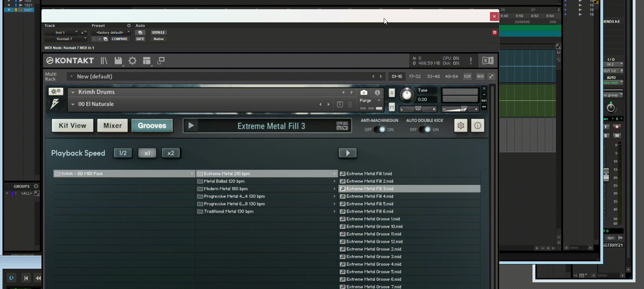The width and height of the screenshot is (644, 289).
Task: Open Krimh Drums settings gear button
Action: click(x=460, y=126)
